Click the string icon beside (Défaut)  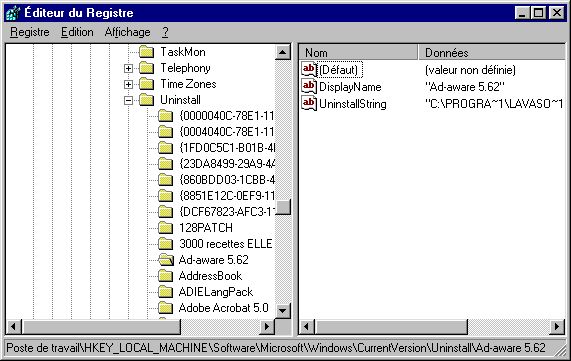point(309,69)
